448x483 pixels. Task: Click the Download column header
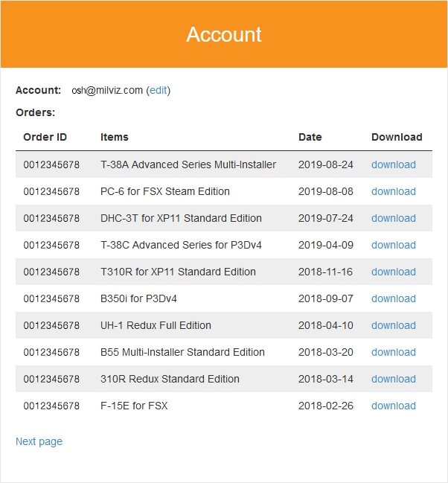click(397, 137)
